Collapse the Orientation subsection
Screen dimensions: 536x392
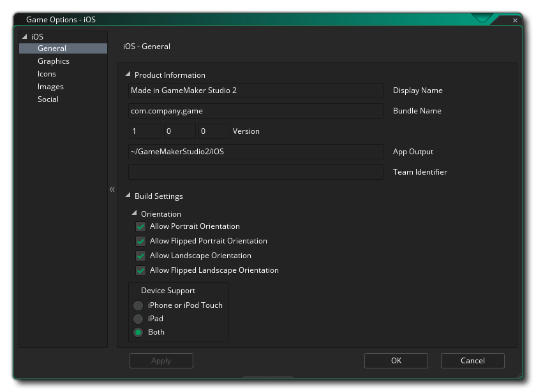pos(135,214)
